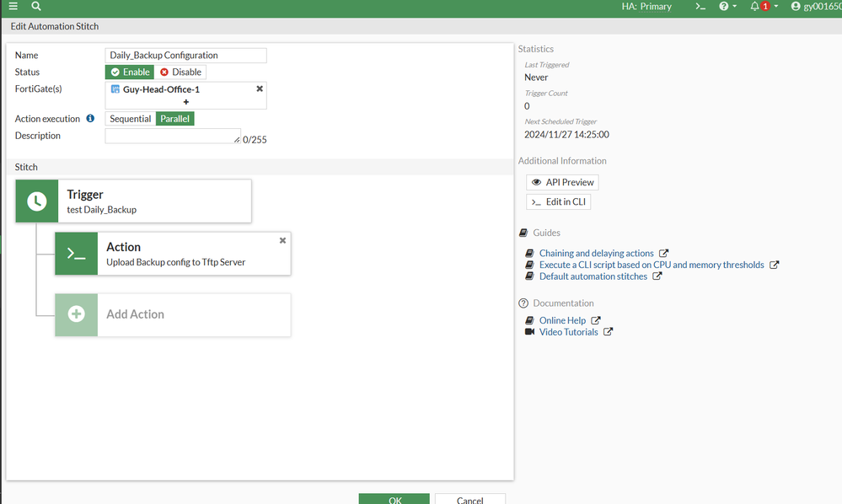Image resolution: width=842 pixels, height=504 pixels.
Task: Click the Action execution info icon
Action: pos(90,118)
